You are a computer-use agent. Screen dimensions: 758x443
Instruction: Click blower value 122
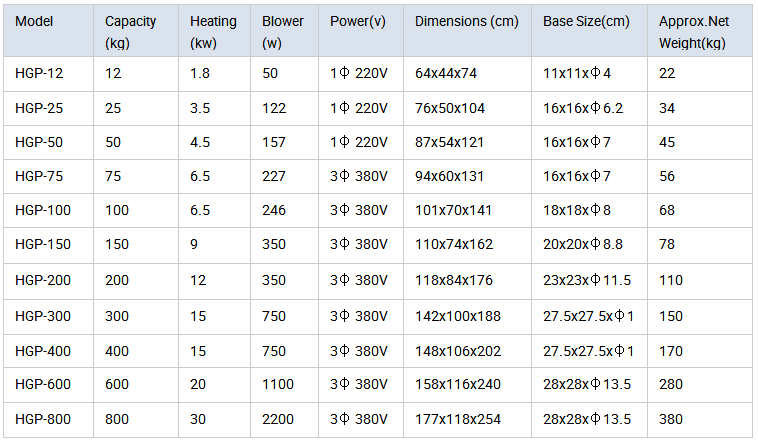(x=274, y=108)
